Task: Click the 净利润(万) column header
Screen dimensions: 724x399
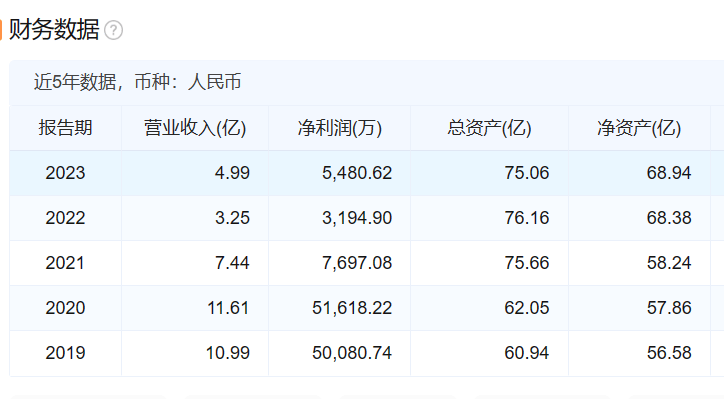Action: click(340, 128)
